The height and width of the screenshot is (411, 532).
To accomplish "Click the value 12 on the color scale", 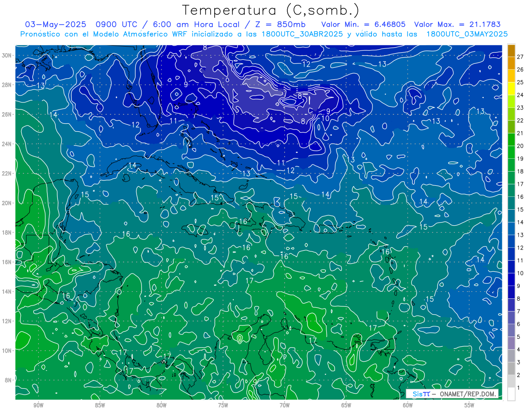I will point(520,248).
